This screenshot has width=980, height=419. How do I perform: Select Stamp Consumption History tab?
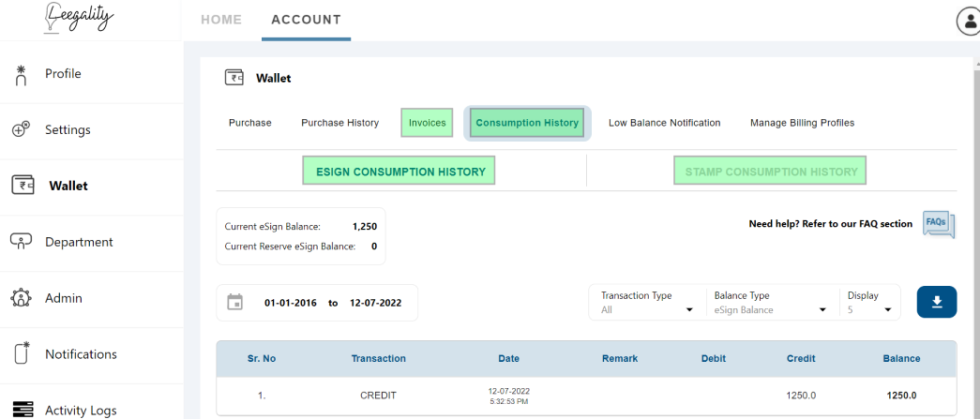(x=771, y=172)
